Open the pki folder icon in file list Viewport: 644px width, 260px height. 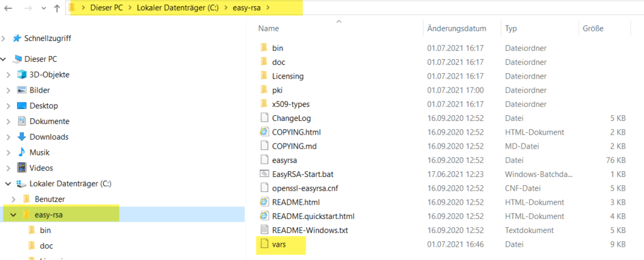point(264,90)
